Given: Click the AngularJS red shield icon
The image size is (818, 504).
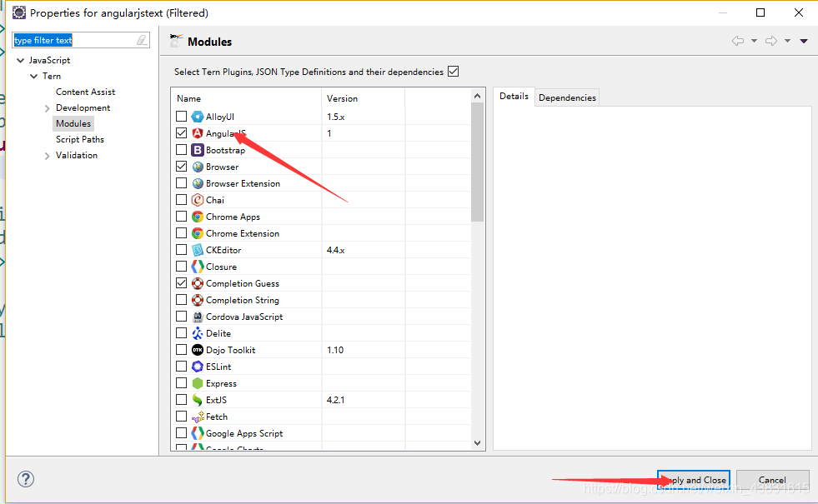Looking at the screenshot, I should click(197, 133).
